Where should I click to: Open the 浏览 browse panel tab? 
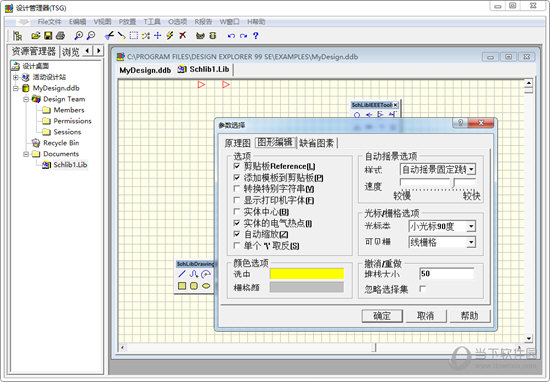pos(71,52)
